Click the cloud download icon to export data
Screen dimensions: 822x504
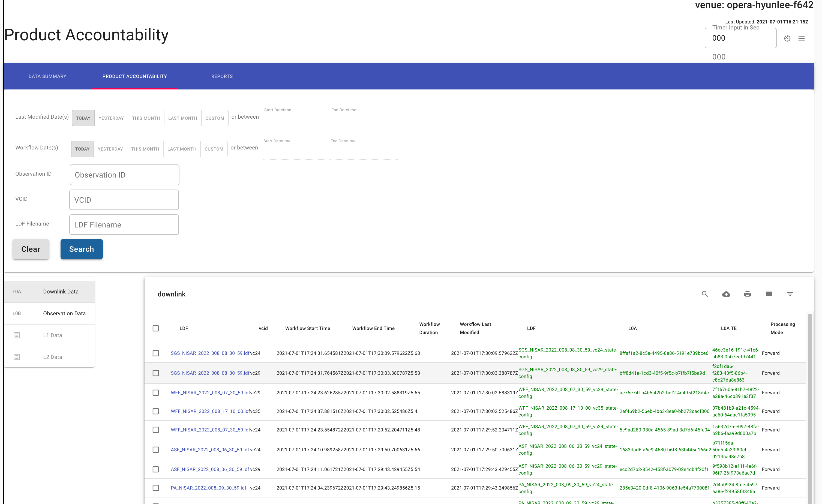[727, 294]
